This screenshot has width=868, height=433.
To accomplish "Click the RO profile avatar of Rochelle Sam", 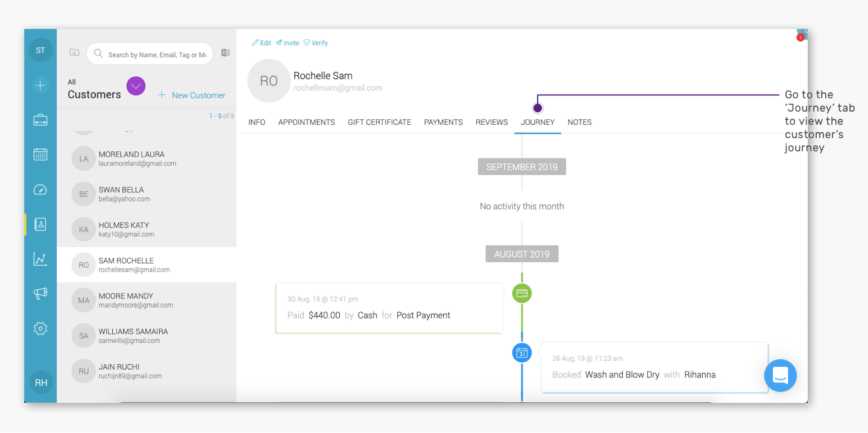I will click(x=269, y=81).
